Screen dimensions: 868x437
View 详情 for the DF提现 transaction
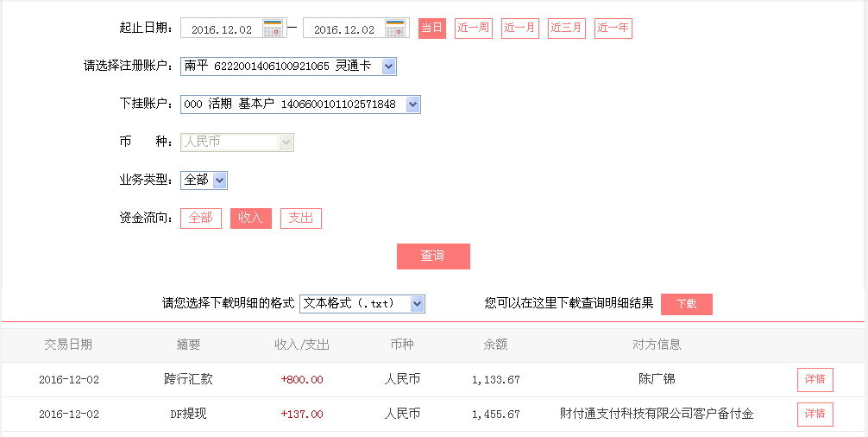(815, 415)
